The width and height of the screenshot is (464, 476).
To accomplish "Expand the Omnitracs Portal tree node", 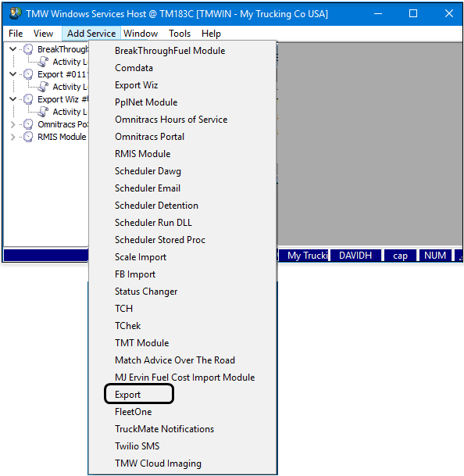I will coord(12,124).
